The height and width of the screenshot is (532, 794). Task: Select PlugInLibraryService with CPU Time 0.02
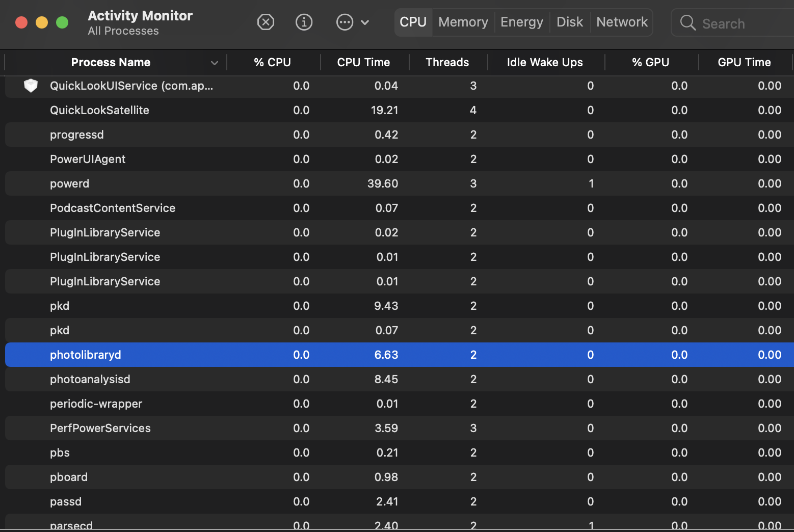400,232
